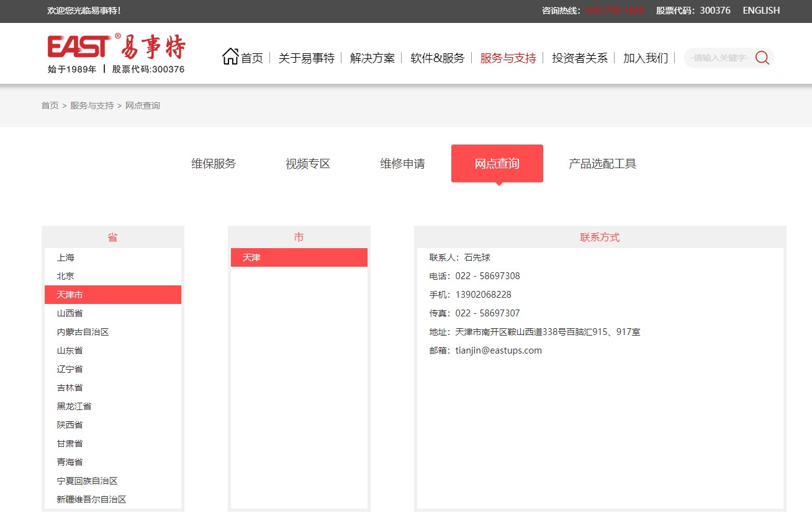Click 网点查询 in the breadcrumb
Screen dimensions: 812x531
click(x=143, y=105)
